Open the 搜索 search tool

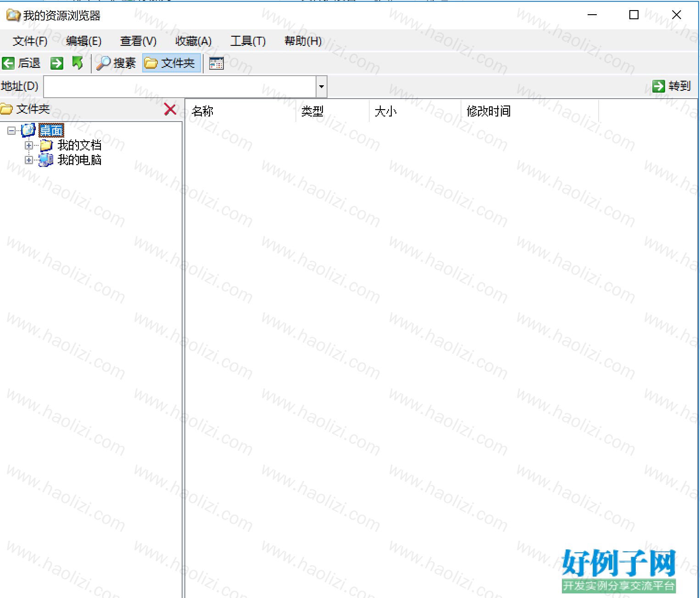(x=117, y=63)
